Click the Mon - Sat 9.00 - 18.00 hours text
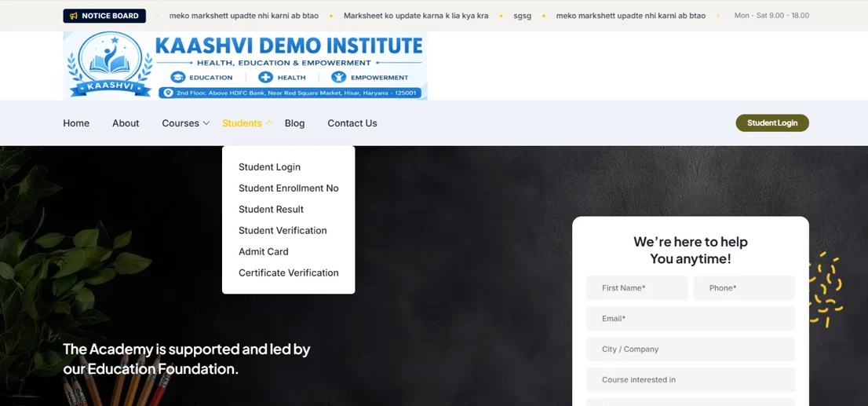868x406 pixels. pyautogui.click(x=771, y=16)
